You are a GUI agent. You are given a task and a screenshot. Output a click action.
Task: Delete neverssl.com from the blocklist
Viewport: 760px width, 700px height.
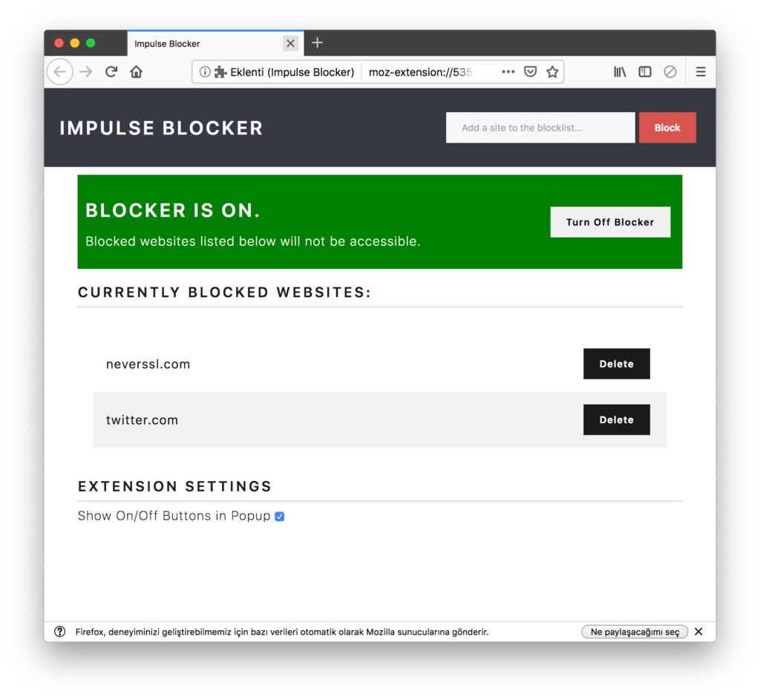coord(617,364)
